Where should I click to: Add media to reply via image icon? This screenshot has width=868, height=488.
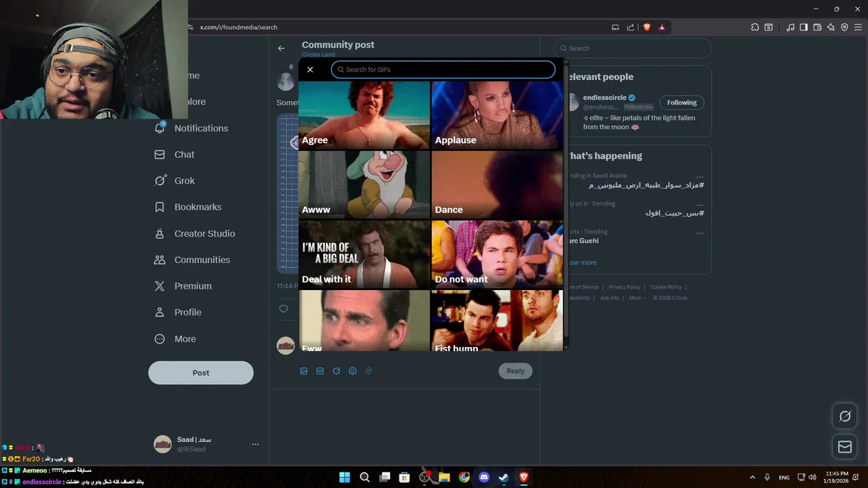tap(304, 371)
